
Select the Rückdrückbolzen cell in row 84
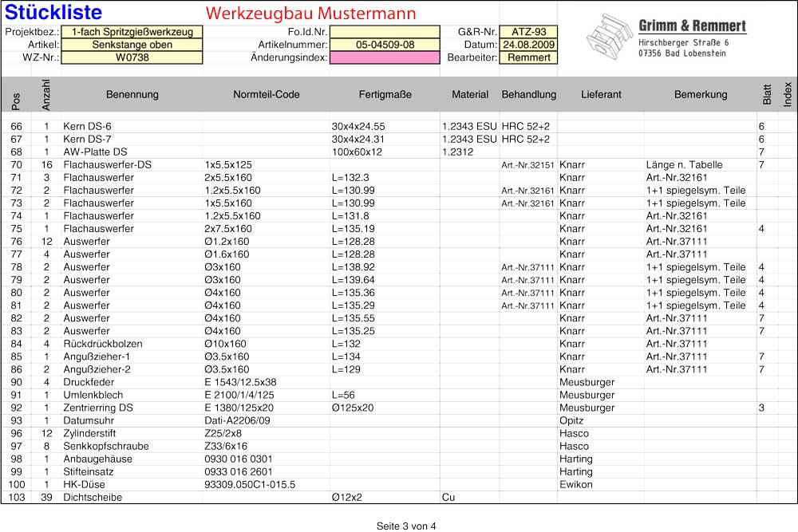click(103, 344)
